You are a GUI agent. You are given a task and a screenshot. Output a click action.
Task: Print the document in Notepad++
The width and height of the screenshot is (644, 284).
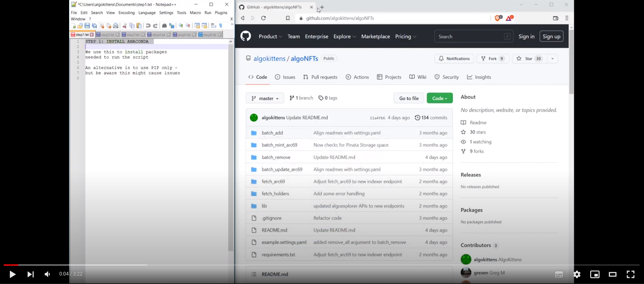116,26
